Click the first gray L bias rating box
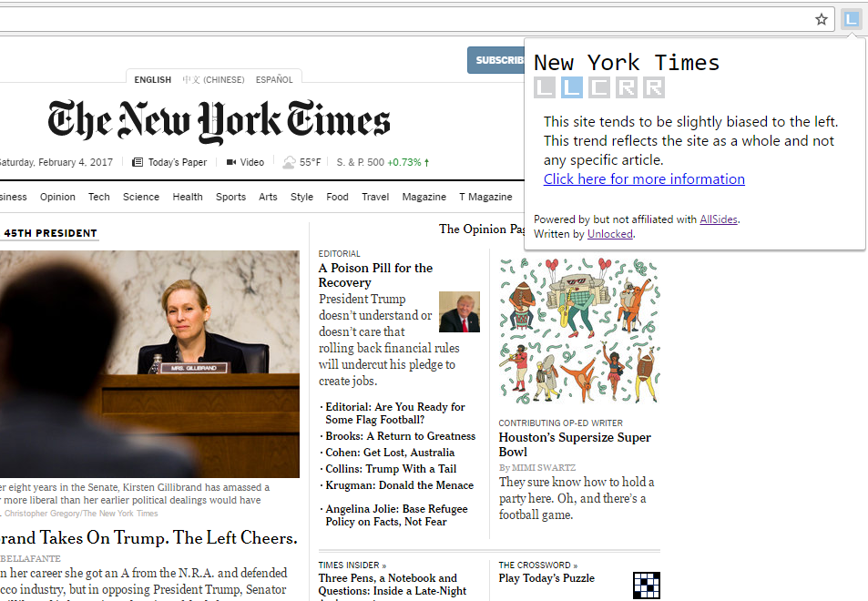The image size is (868, 601). pyautogui.click(x=545, y=87)
